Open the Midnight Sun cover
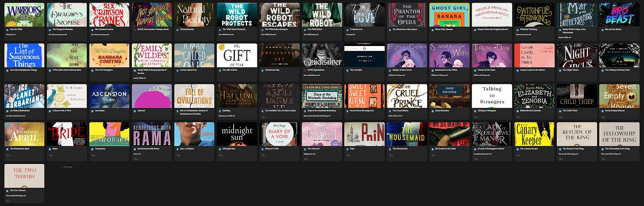Viewport: 644px width, 206px height. tap(237, 134)
